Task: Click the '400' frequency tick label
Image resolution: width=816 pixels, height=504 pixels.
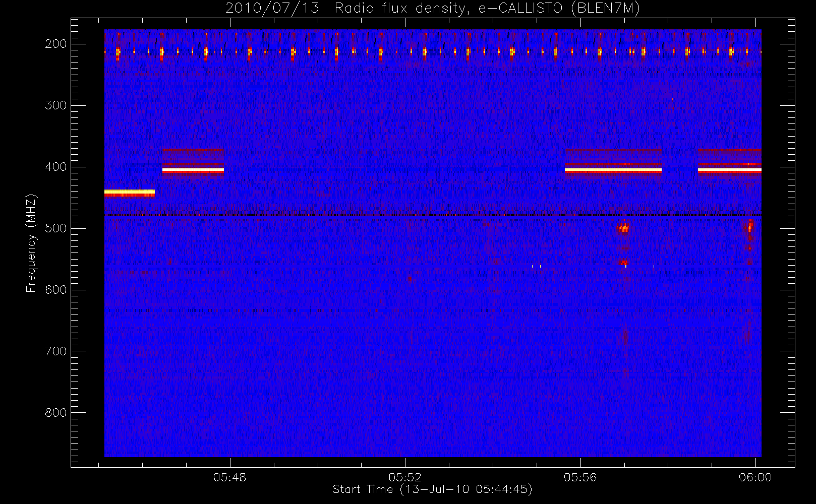Action: 56,167
